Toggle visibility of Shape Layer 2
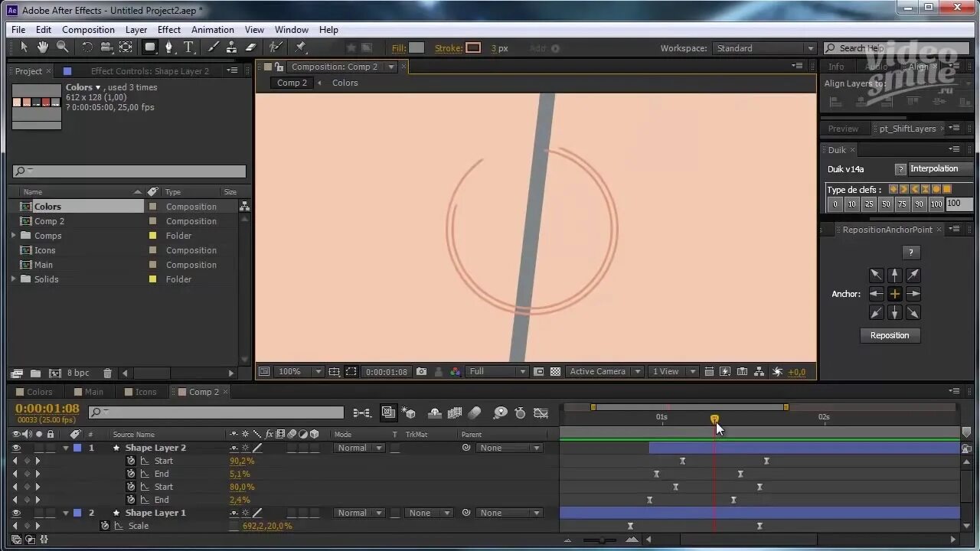Viewport: 980px width, 551px height. pyautogui.click(x=17, y=448)
